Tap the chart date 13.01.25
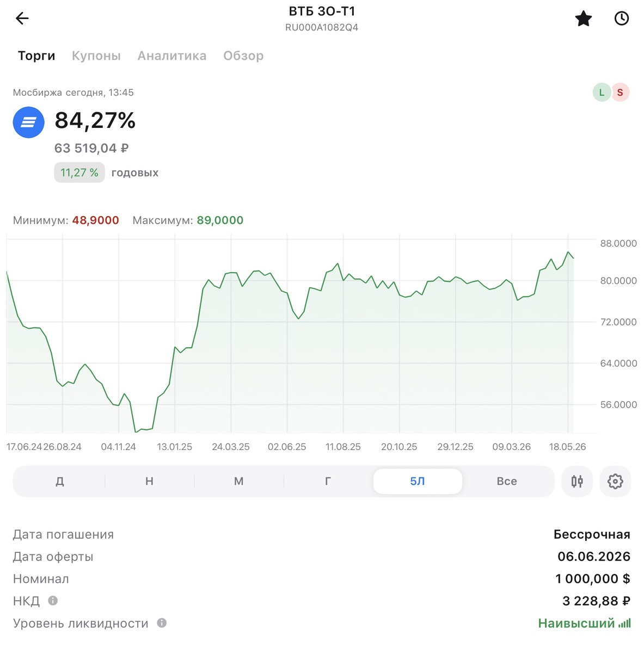This screenshot has height=653, width=644. tap(175, 447)
